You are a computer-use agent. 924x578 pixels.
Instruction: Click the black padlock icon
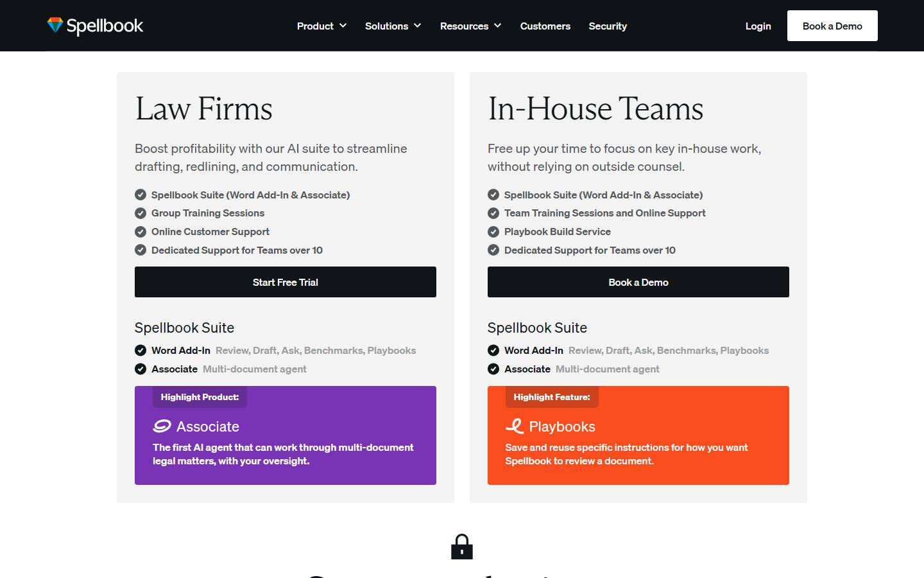coord(462,547)
